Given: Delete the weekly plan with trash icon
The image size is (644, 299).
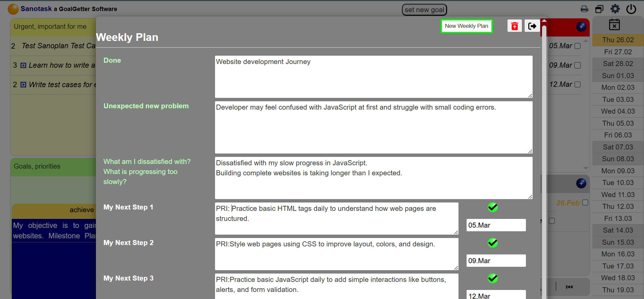Looking at the screenshot, I should [x=515, y=26].
